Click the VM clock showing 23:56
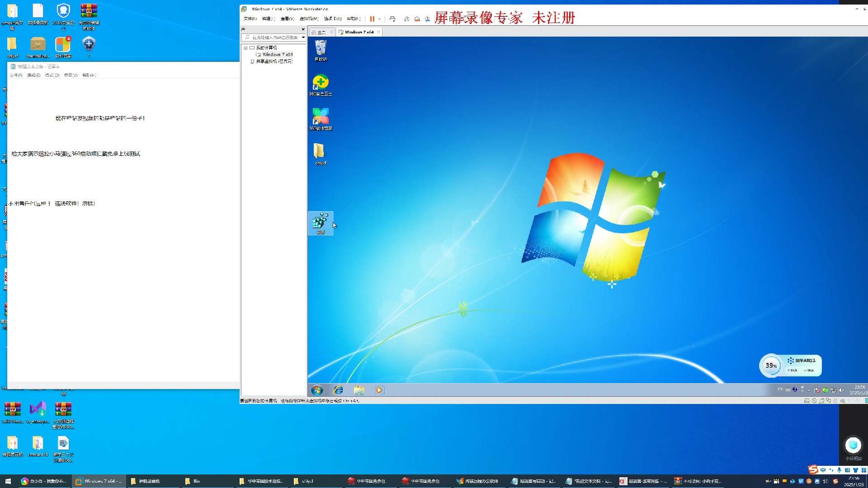Image resolution: width=868 pixels, height=488 pixels. (858, 390)
